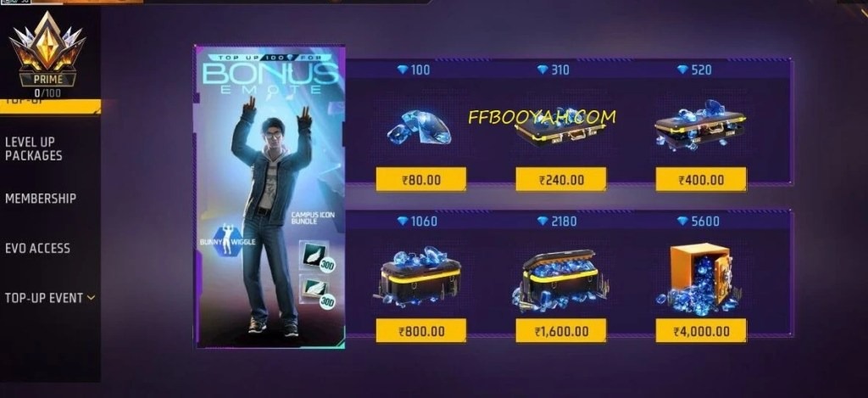Go to the Membership section
This screenshot has height=398, width=868.
pos(41,199)
